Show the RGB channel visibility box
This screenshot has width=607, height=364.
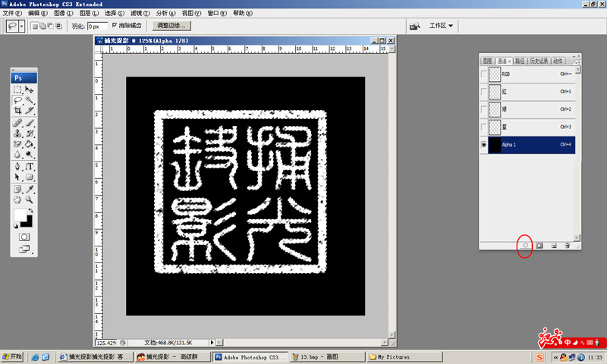[484, 74]
